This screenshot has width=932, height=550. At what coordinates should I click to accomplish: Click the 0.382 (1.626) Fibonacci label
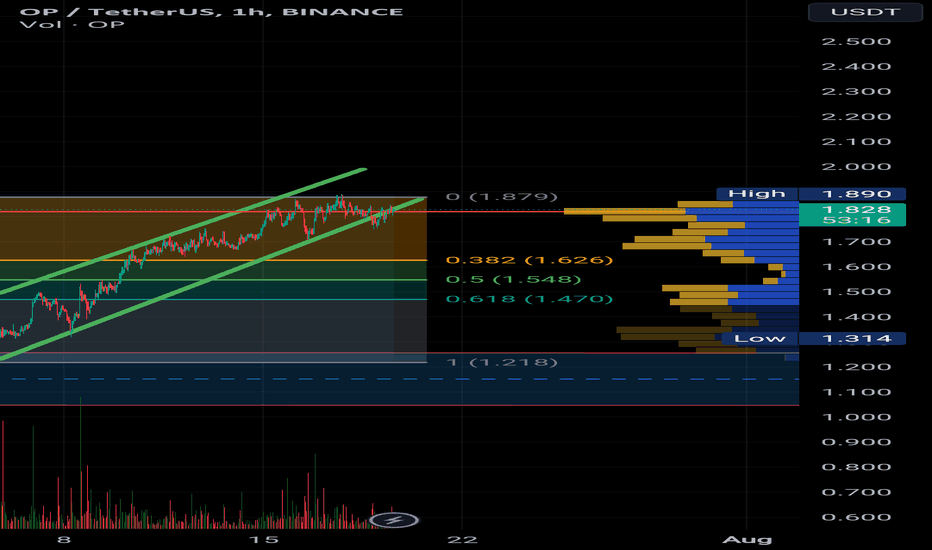529,260
